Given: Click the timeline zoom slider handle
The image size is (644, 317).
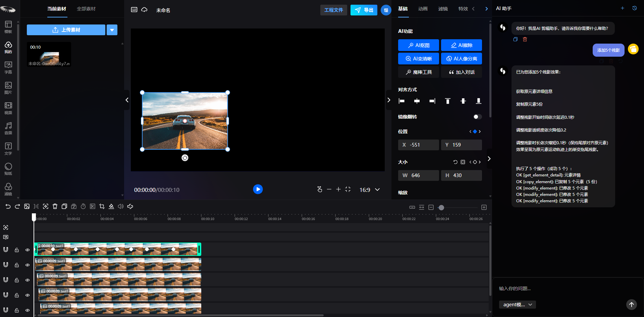Looking at the screenshot, I should (441, 208).
